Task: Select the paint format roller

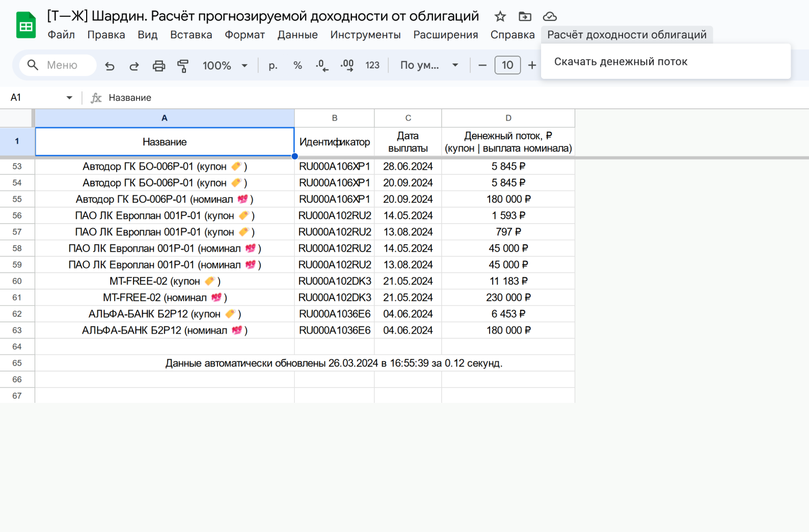Action: (x=183, y=66)
